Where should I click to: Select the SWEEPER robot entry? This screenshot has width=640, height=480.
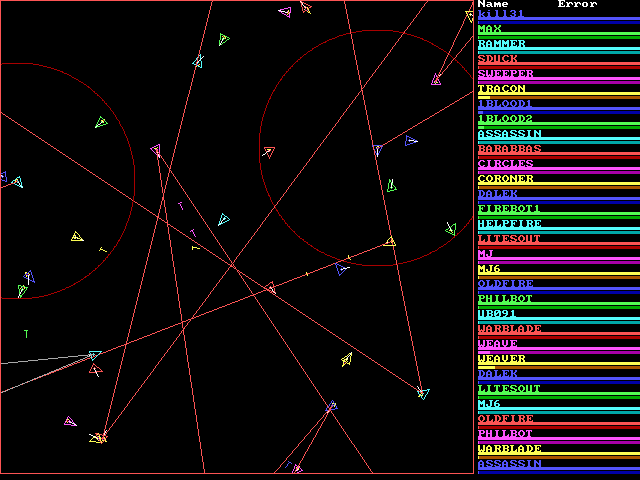pos(505,74)
